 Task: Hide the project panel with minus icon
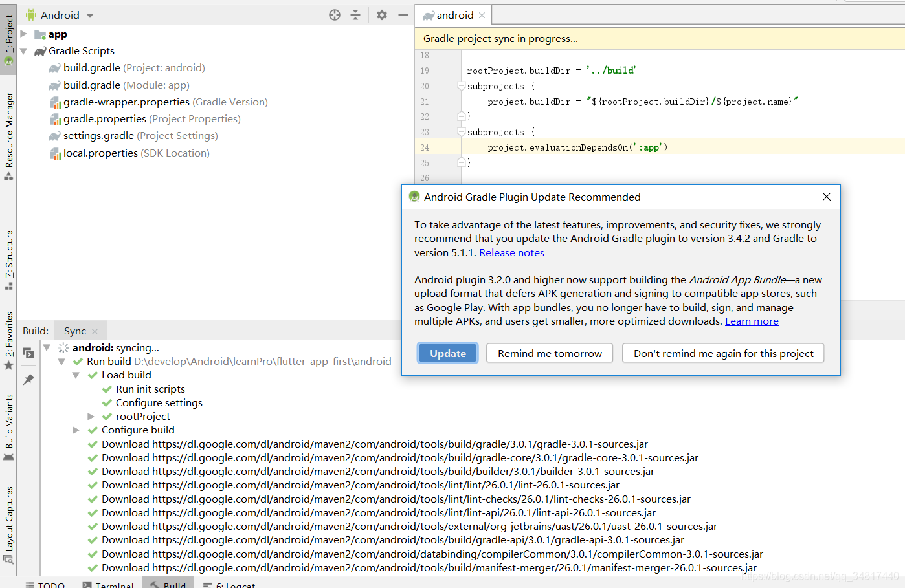[x=403, y=15]
